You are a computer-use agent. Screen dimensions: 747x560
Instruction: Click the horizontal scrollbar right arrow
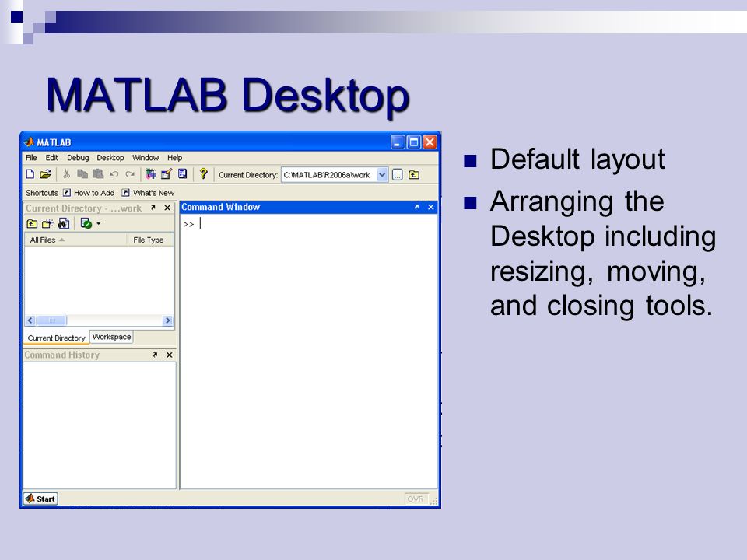tap(167, 320)
